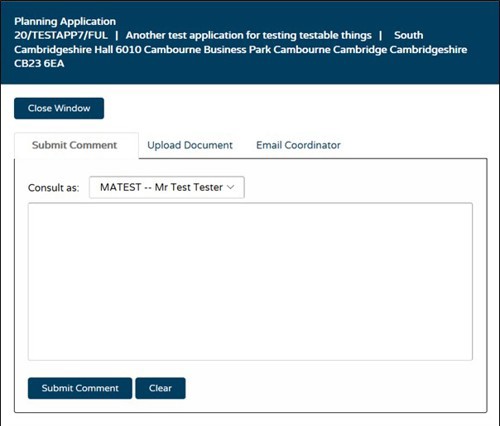Click inside the comment text area
This screenshot has height=426, width=500.
point(250,282)
